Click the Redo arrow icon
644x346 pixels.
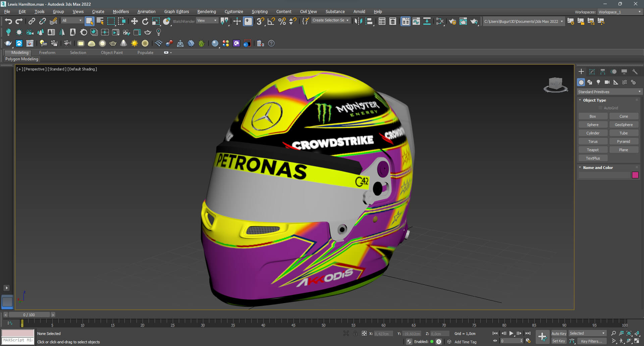(x=19, y=21)
